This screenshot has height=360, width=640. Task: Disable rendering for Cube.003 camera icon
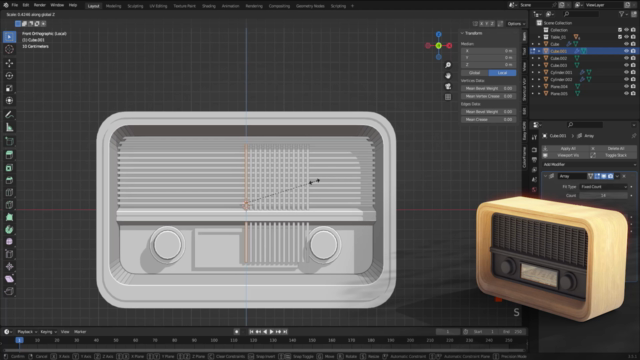point(633,65)
